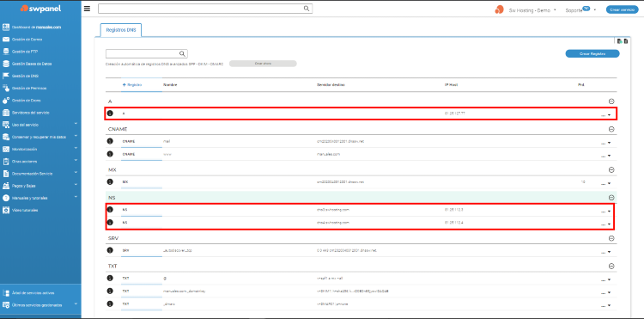Expand Otras acciones sidebar menu
Screen dimensions: 644x319
click(76, 160)
